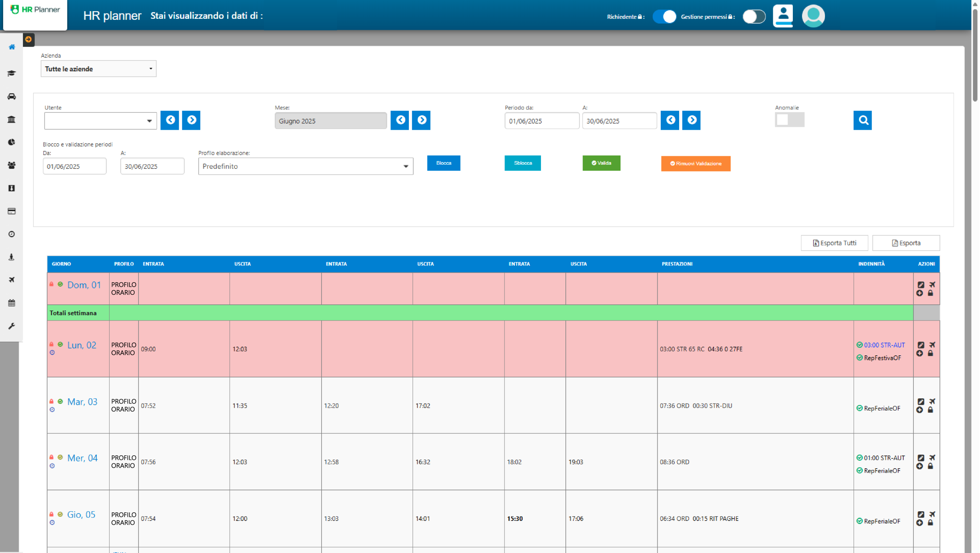980x553 pixels.
Task: Go to previous user arrow
Action: tap(170, 120)
